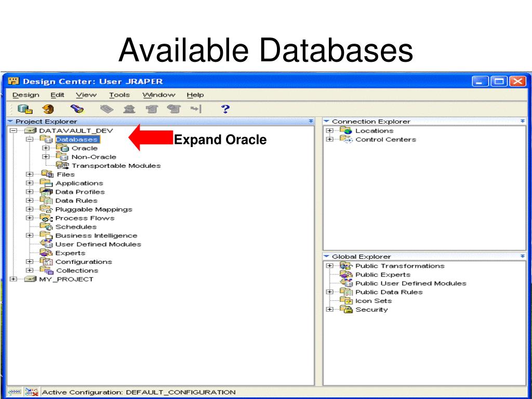This screenshot has width=532, height=399.
Task: Expand the Non-Oracle node
Action: coord(46,157)
